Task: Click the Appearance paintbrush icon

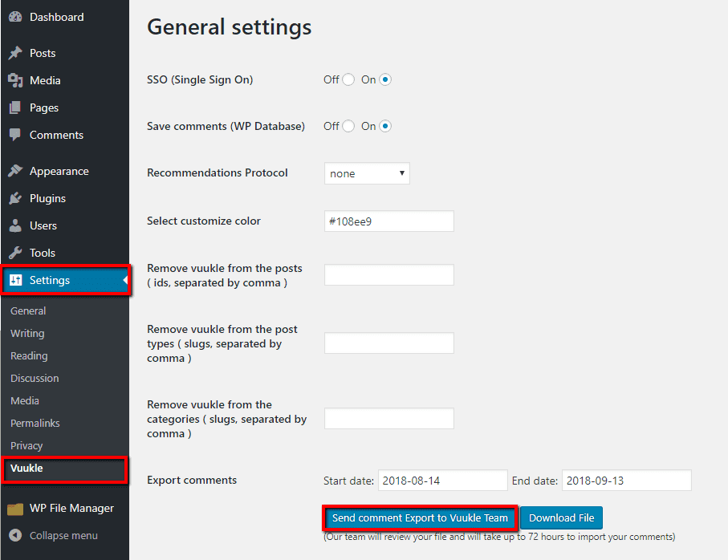Action: tap(15, 171)
